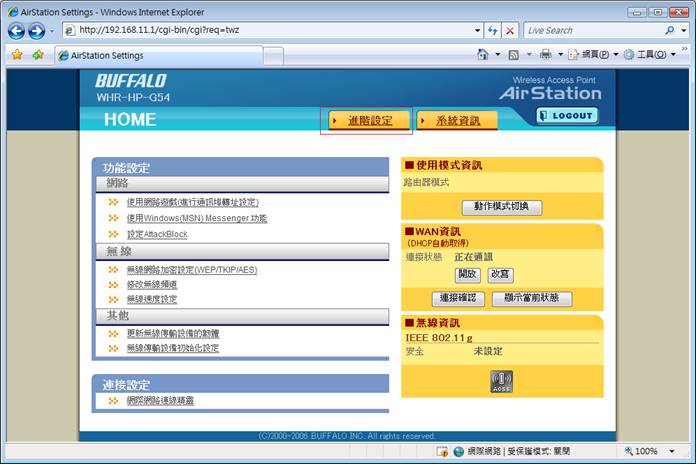Click arrow icon beside 網際網路連線精靈 link
This screenshot has height=464, width=696.
click(x=114, y=401)
